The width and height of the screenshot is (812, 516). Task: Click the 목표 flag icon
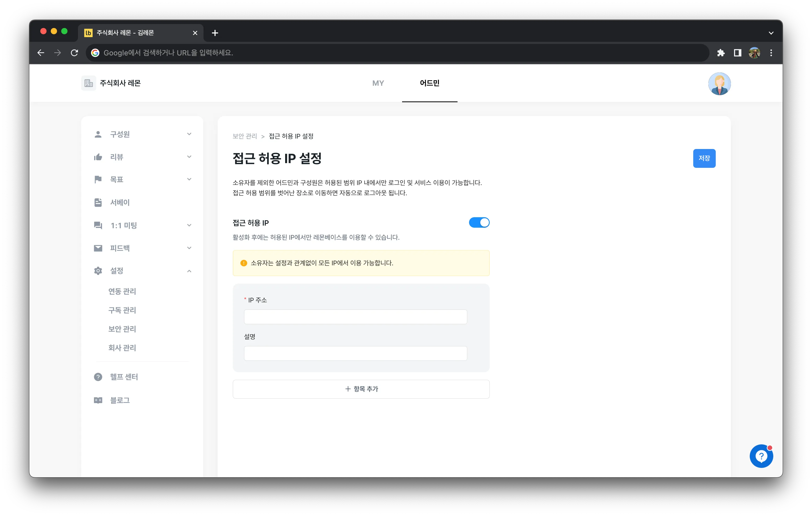(98, 179)
